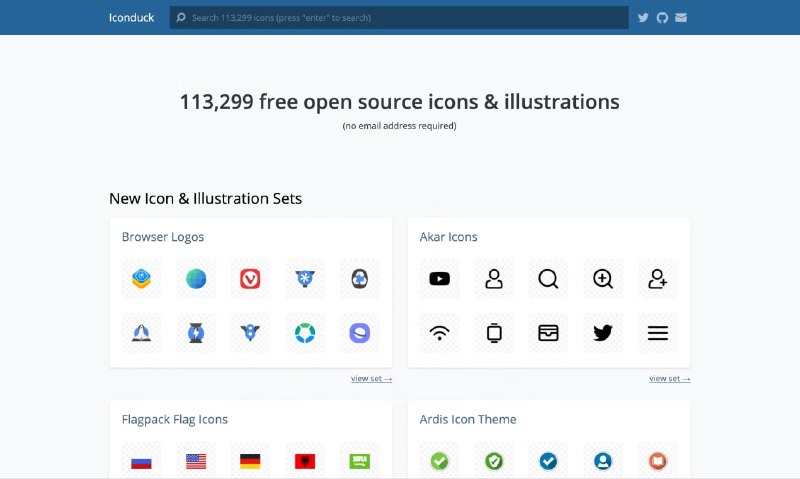Image resolution: width=800 pixels, height=479 pixels.
Task: Select the blue user avatar Ardis icon
Action: pyautogui.click(x=603, y=461)
